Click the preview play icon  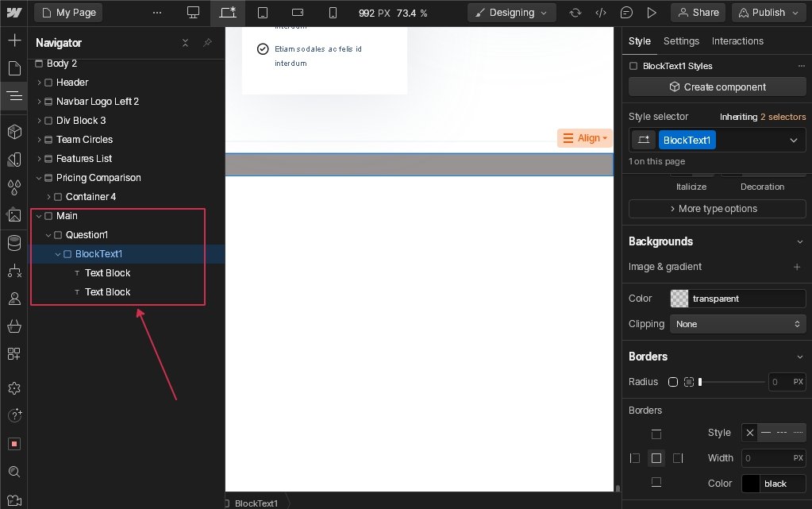pyautogui.click(x=652, y=13)
